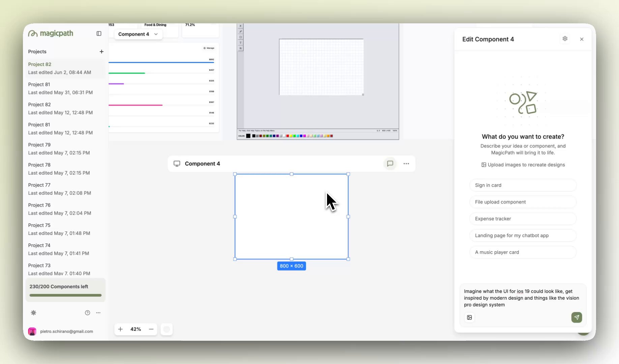
Task: Click the Component 4 title label
Action: (202, 163)
